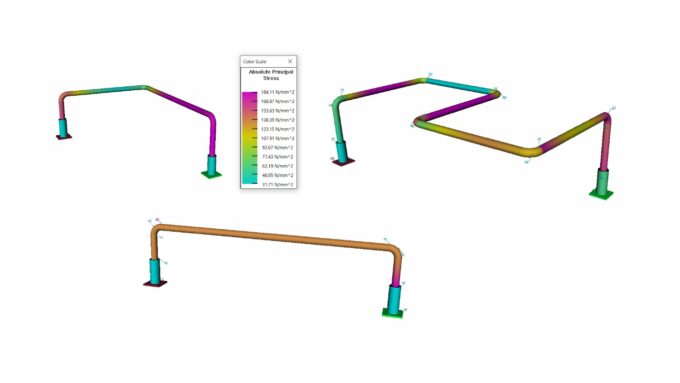The width and height of the screenshot is (680, 383).
Task: Close the Color Scale panel
Action: point(290,61)
